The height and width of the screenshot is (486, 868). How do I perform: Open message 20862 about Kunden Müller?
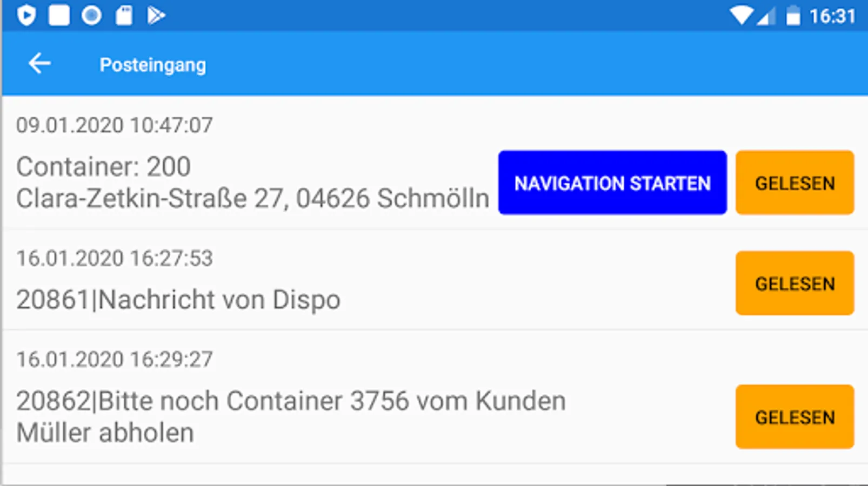click(x=291, y=416)
